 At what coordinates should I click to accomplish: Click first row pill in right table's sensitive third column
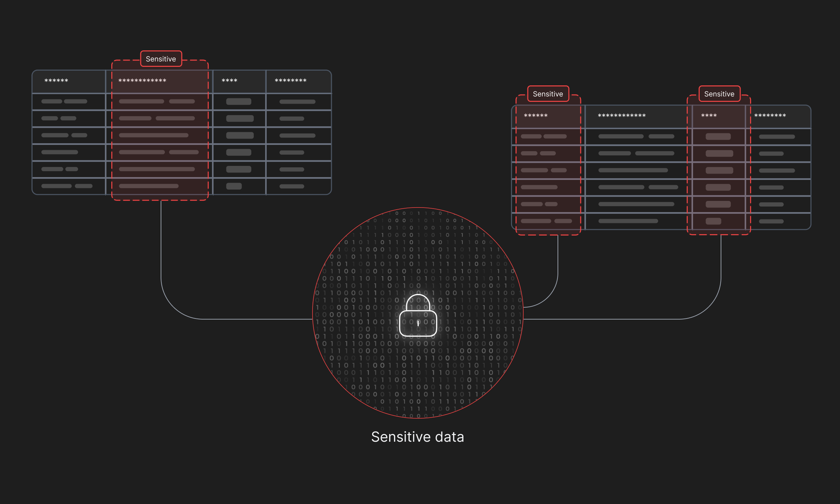tap(718, 136)
